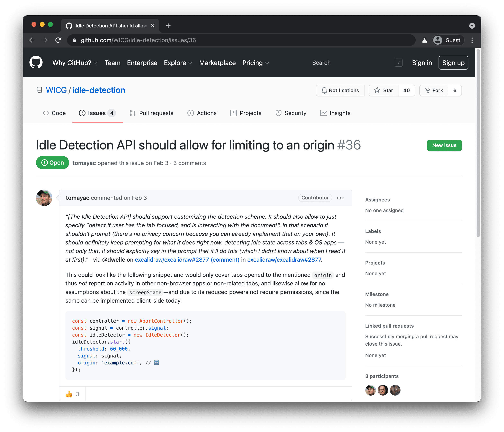This screenshot has width=504, height=432.
Task: Click the Notifications bell icon
Action: pyautogui.click(x=325, y=90)
